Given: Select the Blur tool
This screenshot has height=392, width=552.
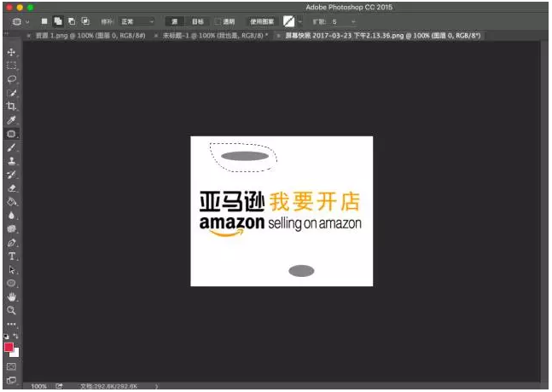Looking at the screenshot, I should click(x=11, y=215).
